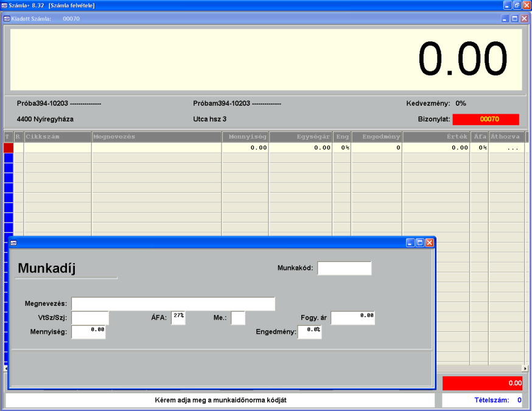This screenshot has height=411, width=532.
Task: Click the large 0.00 total display
Action: click(463, 59)
